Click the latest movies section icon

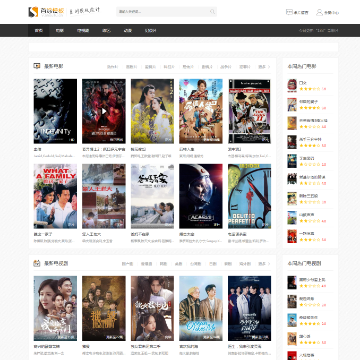coord(37,66)
